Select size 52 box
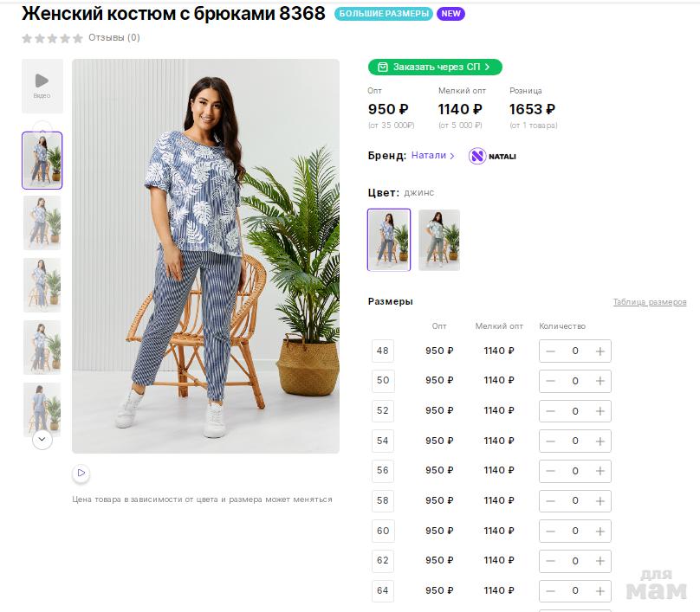 pos(383,410)
